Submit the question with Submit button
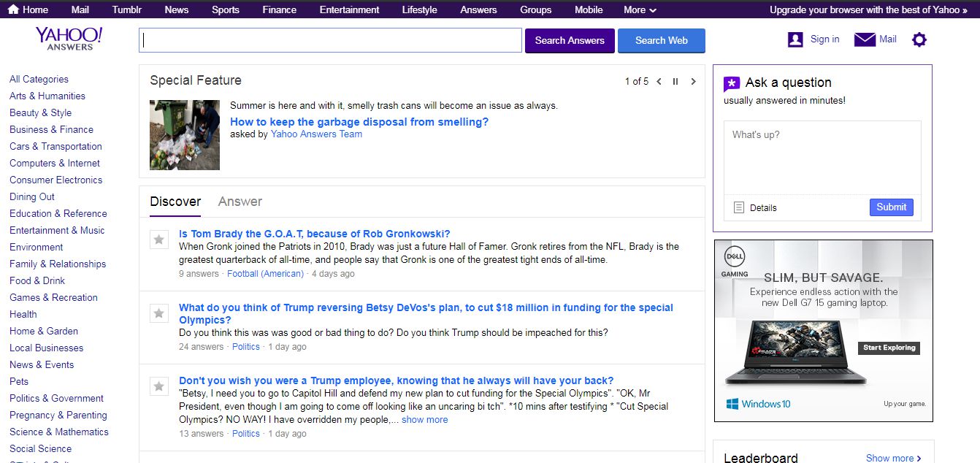The height and width of the screenshot is (463, 980). 891,207
